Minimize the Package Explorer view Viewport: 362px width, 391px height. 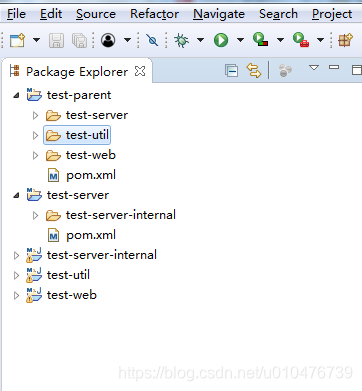pyautogui.click(x=334, y=67)
